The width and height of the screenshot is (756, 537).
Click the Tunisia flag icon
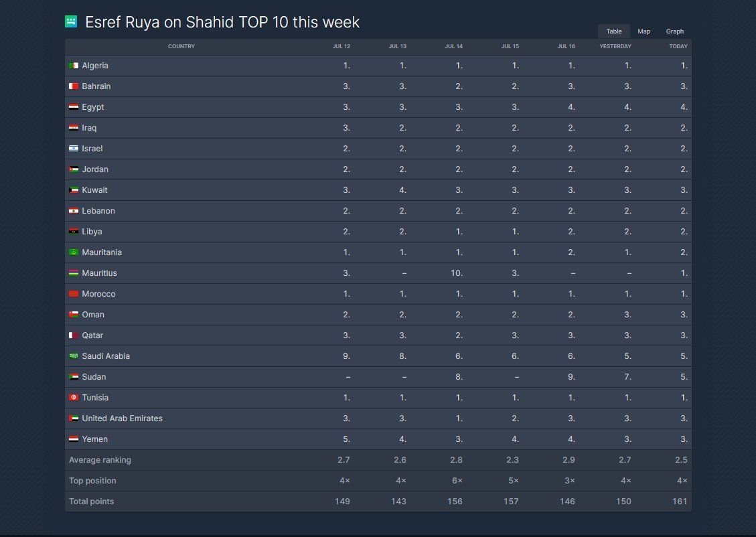point(74,398)
